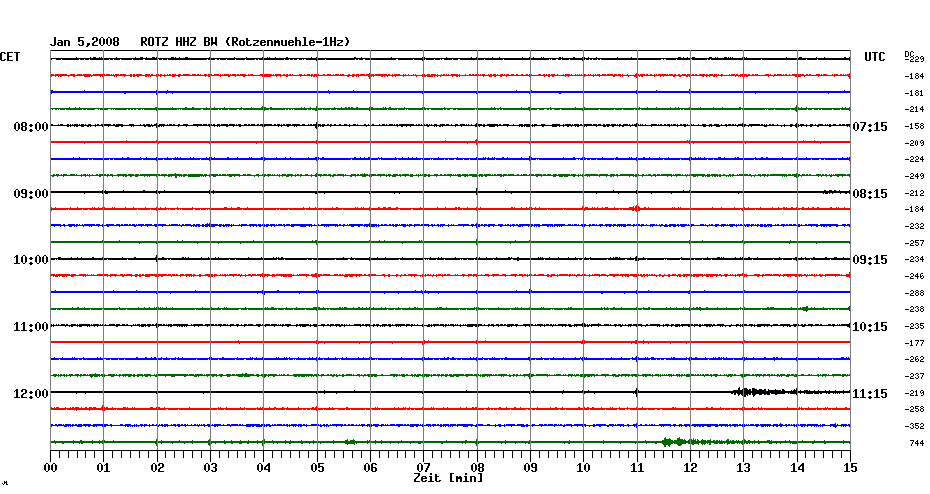Select the '10:00' CET time label
The width and height of the screenshot is (930, 494).
[31, 260]
